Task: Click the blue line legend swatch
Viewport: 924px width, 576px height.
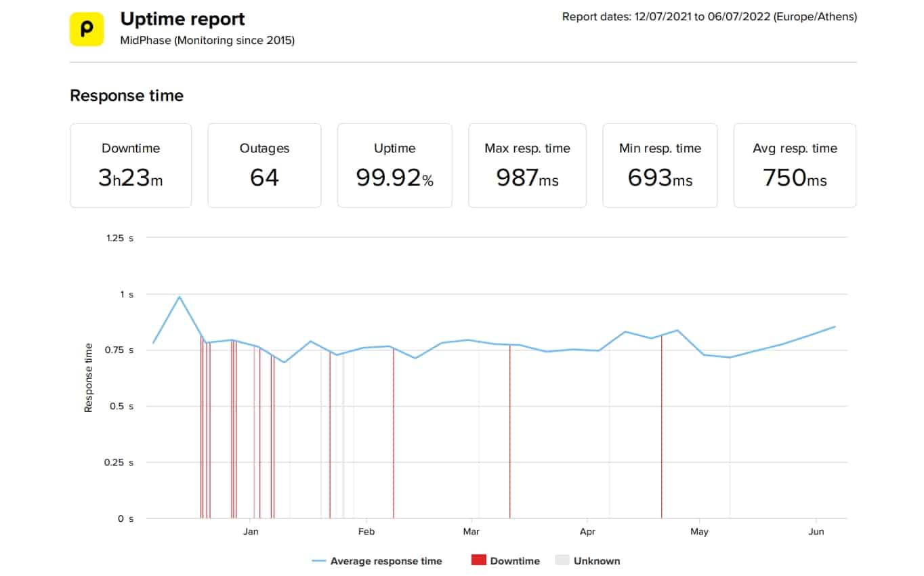Action: (319, 561)
